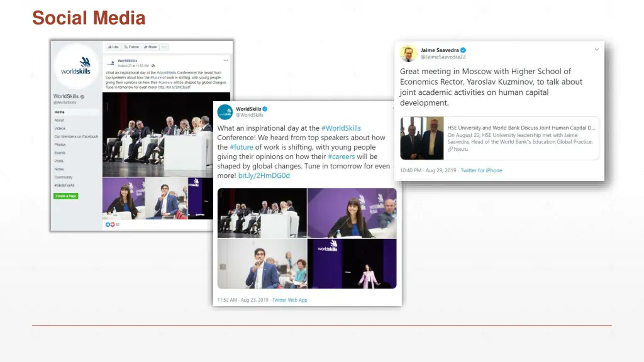This screenshot has width=644, height=362.
Task: Click the Jaime Saavedra display name
Action: pos(440,50)
